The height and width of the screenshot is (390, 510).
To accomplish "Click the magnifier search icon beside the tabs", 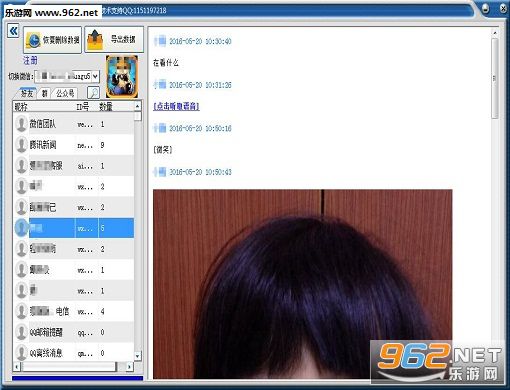I will click(x=93, y=92).
